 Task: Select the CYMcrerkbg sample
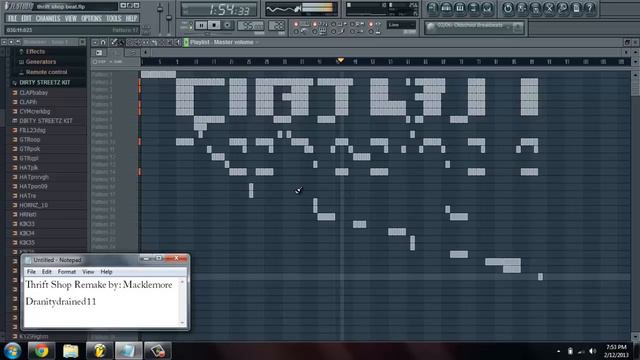coord(35,111)
